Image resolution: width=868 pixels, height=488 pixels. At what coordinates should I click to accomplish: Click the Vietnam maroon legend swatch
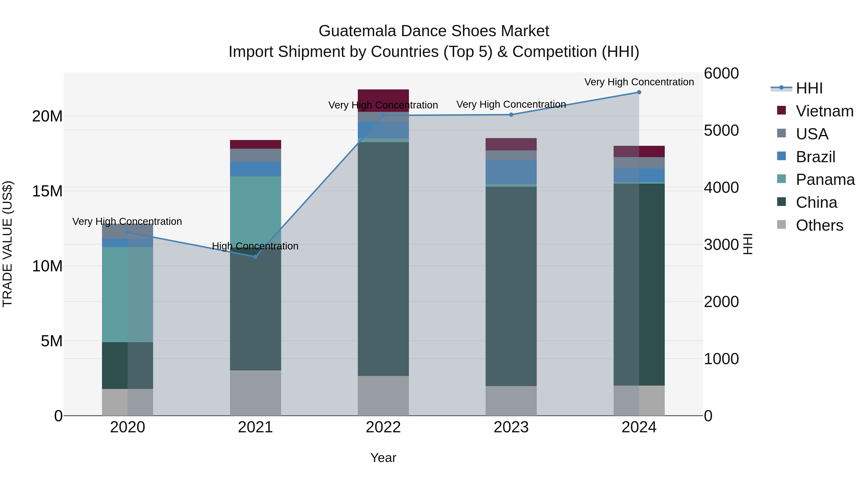(781, 110)
